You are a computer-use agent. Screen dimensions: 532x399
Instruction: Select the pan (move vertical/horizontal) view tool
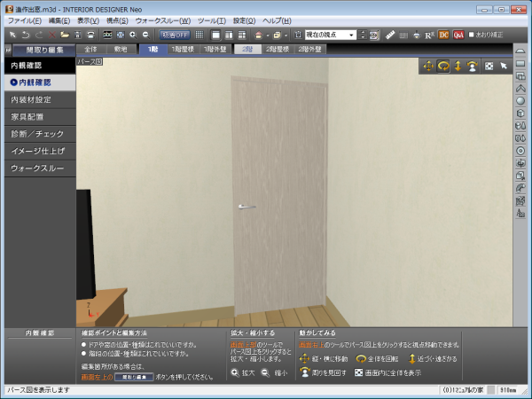pyautogui.click(x=427, y=66)
